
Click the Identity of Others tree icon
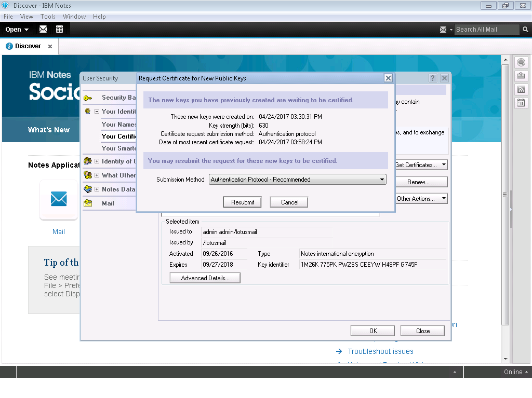[87, 161]
